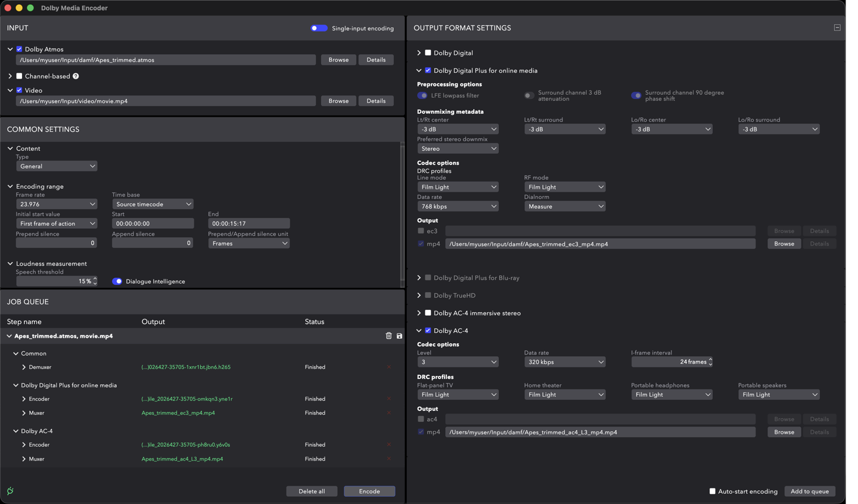858x504 pixels.
Task: Delete the Apes_trimmed.atmos job with trash icon
Action: pos(388,336)
